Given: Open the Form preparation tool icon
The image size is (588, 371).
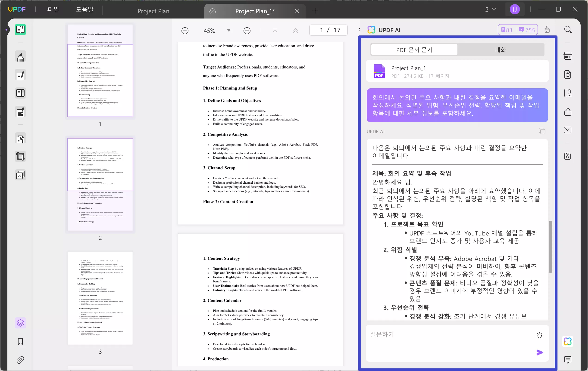Looking at the screenshot, I should pyautogui.click(x=20, y=93).
